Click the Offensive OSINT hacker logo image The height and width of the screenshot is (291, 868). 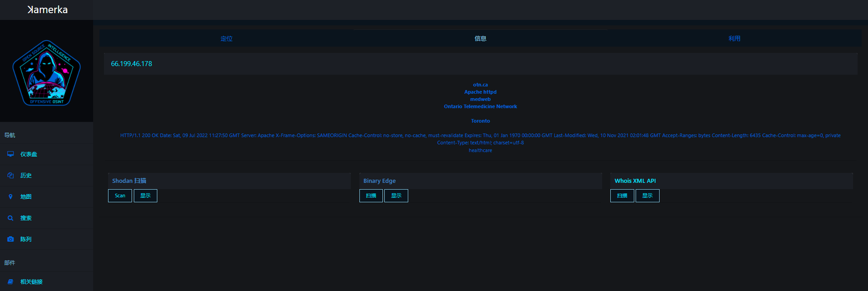pyautogui.click(x=47, y=73)
